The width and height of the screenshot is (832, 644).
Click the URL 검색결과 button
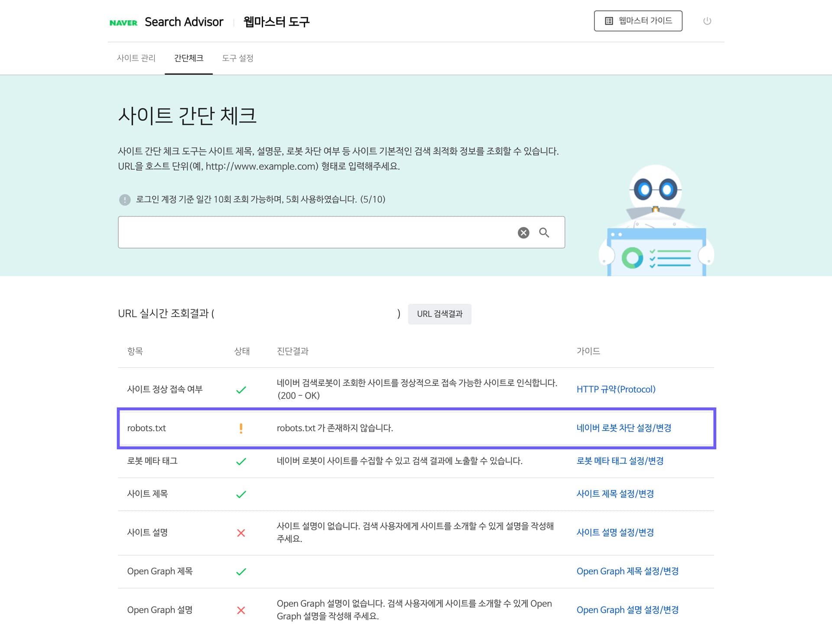pyautogui.click(x=440, y=314)
